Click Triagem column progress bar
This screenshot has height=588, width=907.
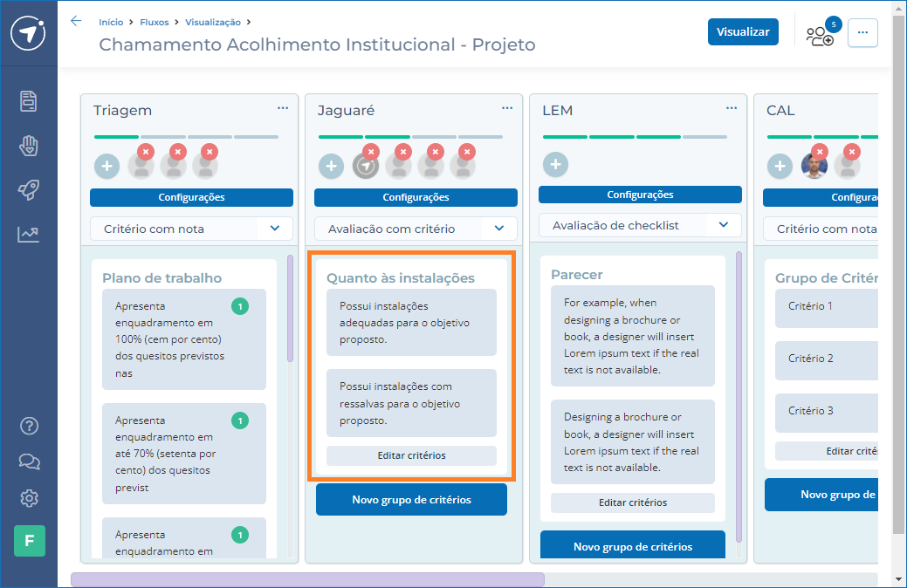186,137
